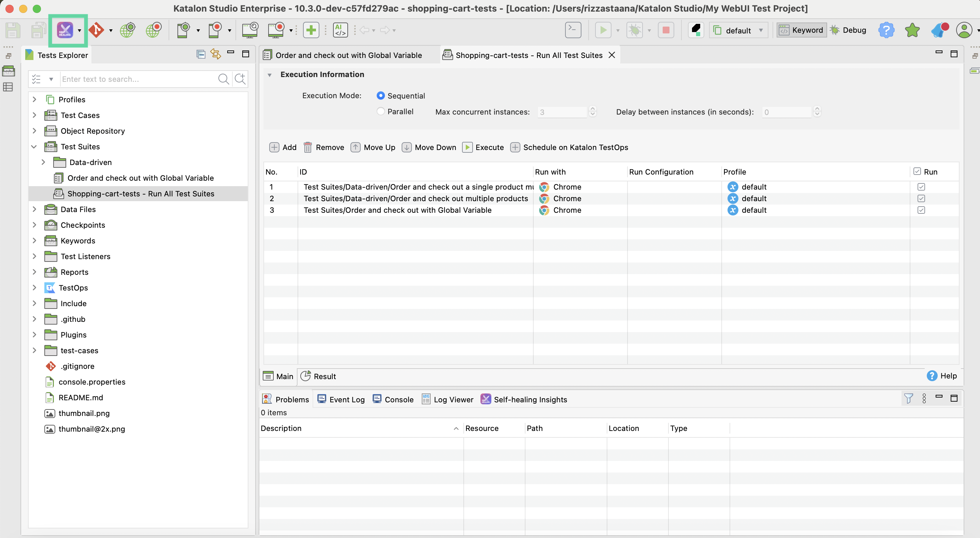Select Sequential execution mode
The height and width of the screenshot is (538, 980).
point(380,96)
